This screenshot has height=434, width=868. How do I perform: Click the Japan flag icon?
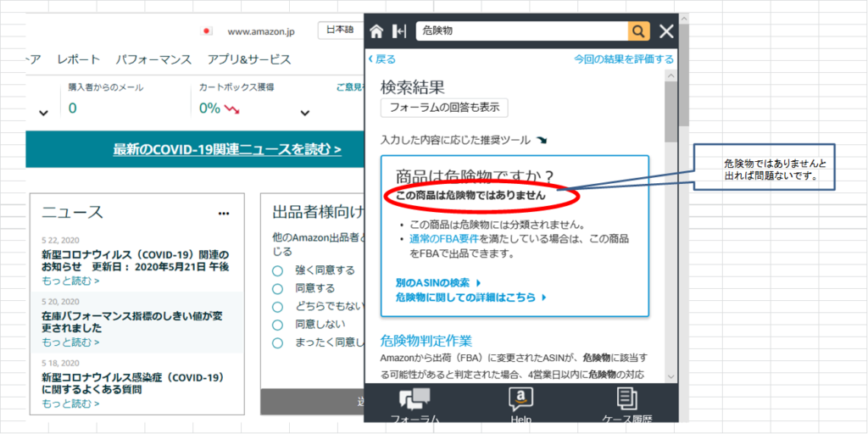[207, 31]
